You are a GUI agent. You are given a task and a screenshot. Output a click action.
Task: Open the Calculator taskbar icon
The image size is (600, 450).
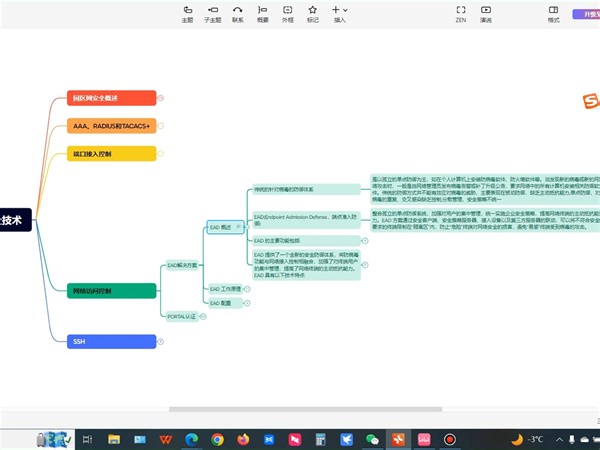[x=320, y=439]
